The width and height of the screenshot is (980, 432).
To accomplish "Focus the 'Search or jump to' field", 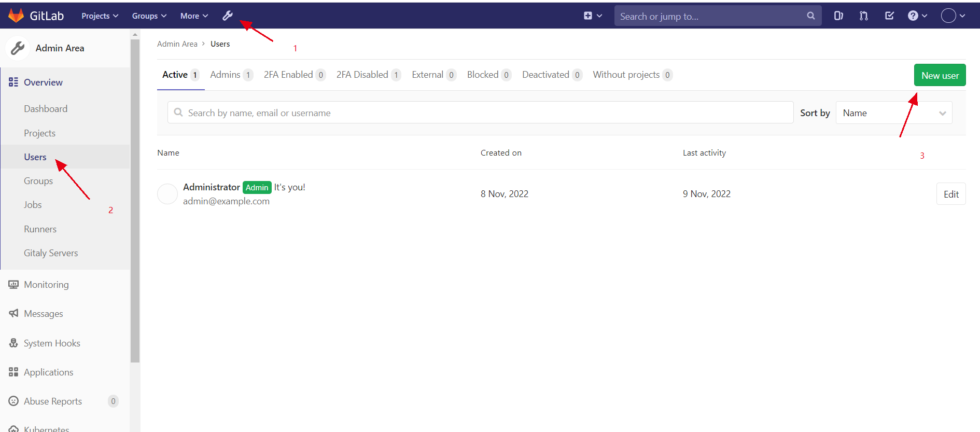I will point(718,16).
